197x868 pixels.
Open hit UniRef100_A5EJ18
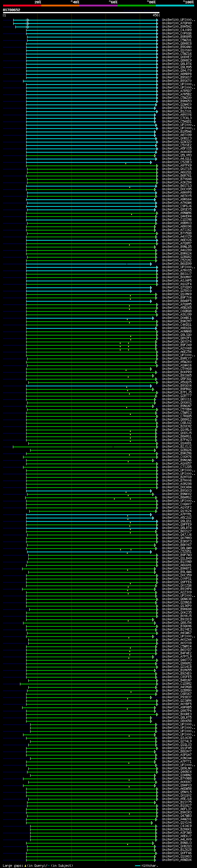click(177, 799)
